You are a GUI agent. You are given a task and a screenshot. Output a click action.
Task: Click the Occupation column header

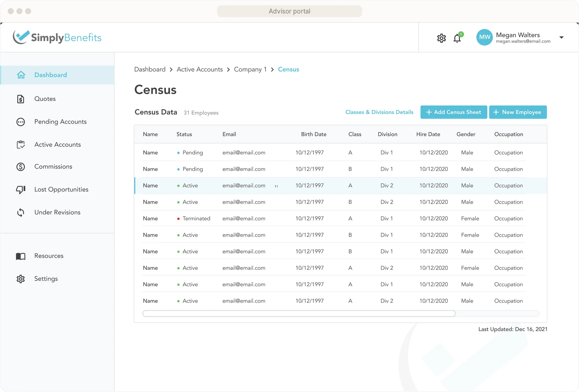click(509, 134)
